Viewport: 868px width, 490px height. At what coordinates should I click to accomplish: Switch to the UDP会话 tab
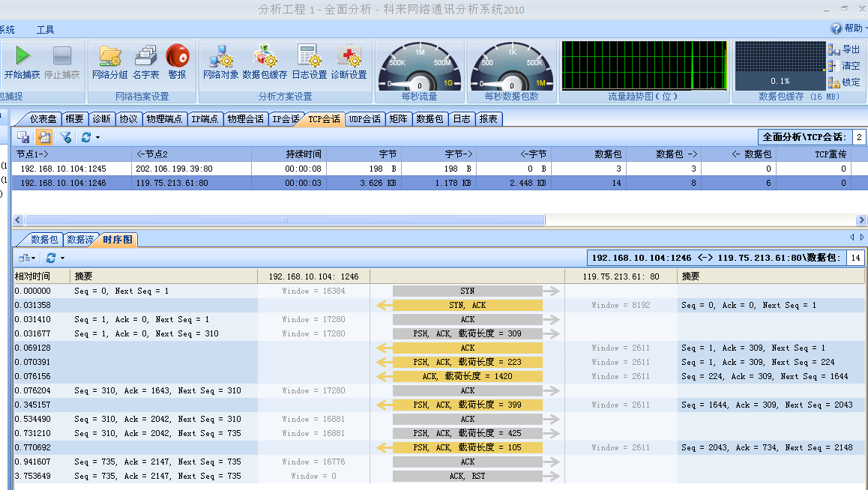(365, 119)
